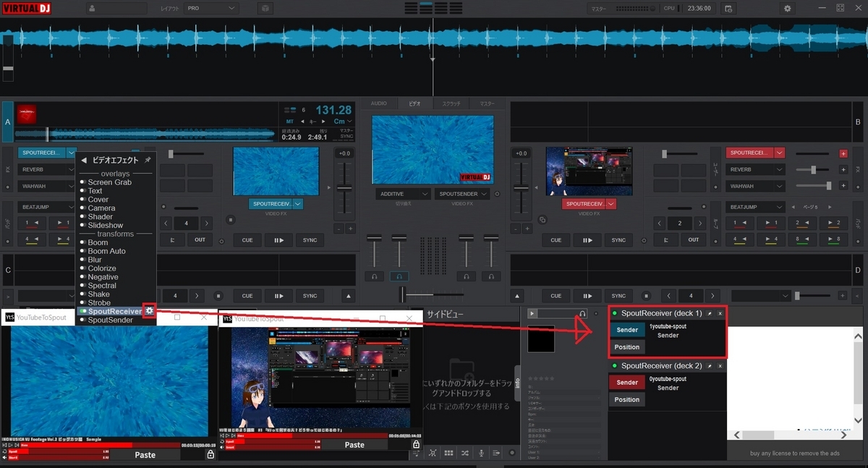This screenshot has width=868, height=468.
Task: Select Colorize in video effects list
Action: point(102,268)
